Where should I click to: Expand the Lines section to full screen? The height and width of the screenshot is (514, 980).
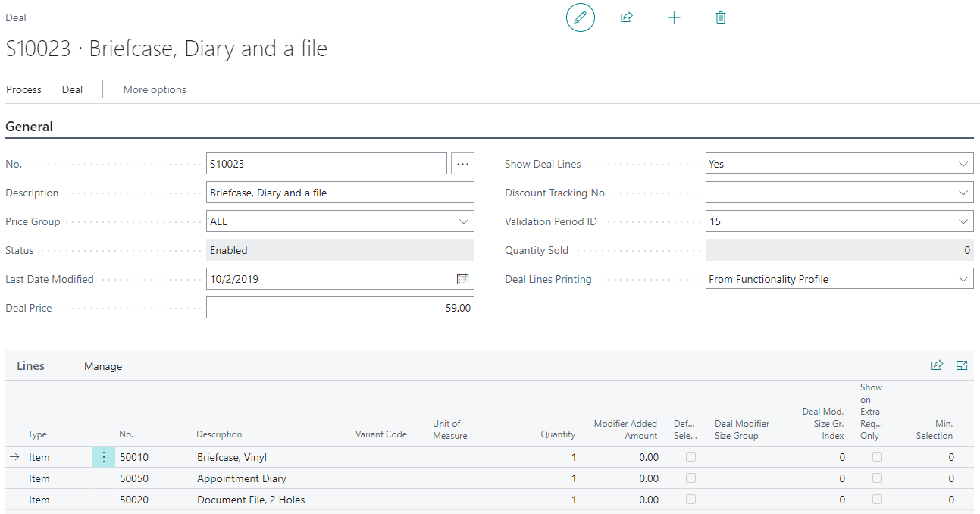(962, 365)
